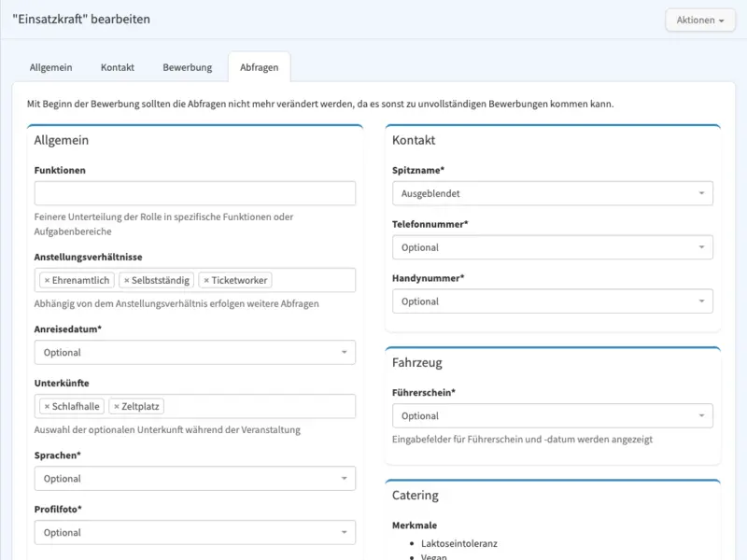
Task: Select the Abfragen tab
Action: point(260,67)
